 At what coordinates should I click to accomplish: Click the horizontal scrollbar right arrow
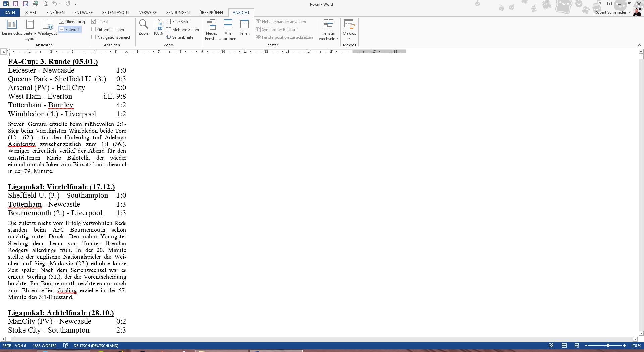635,339
